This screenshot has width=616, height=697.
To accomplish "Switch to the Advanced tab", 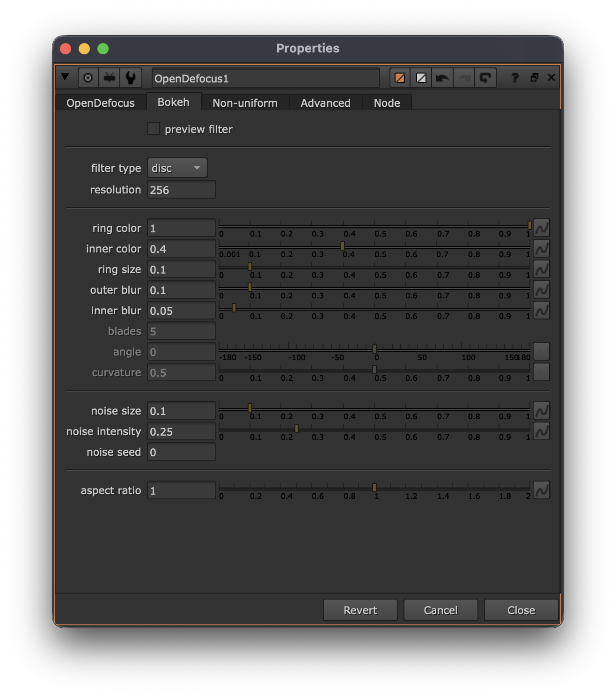I will point(325,103).
